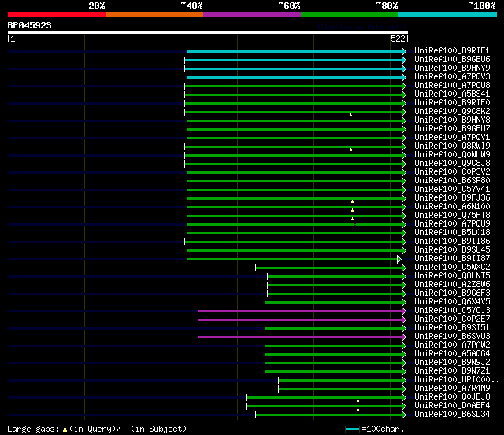Click the yellow gap marker on Q8RWI9 row
504x435 pixels.
[350, 149]
